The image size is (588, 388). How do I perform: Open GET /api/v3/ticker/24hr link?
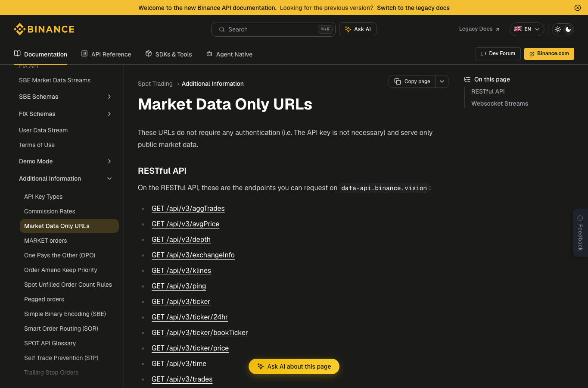point(190,317)
